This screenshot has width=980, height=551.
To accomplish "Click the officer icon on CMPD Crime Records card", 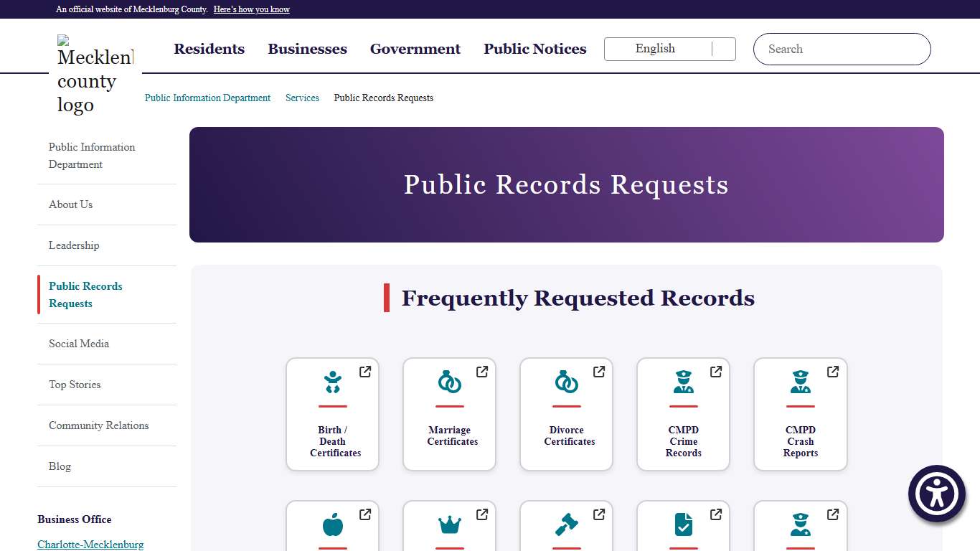I will (x=684, y=382).
